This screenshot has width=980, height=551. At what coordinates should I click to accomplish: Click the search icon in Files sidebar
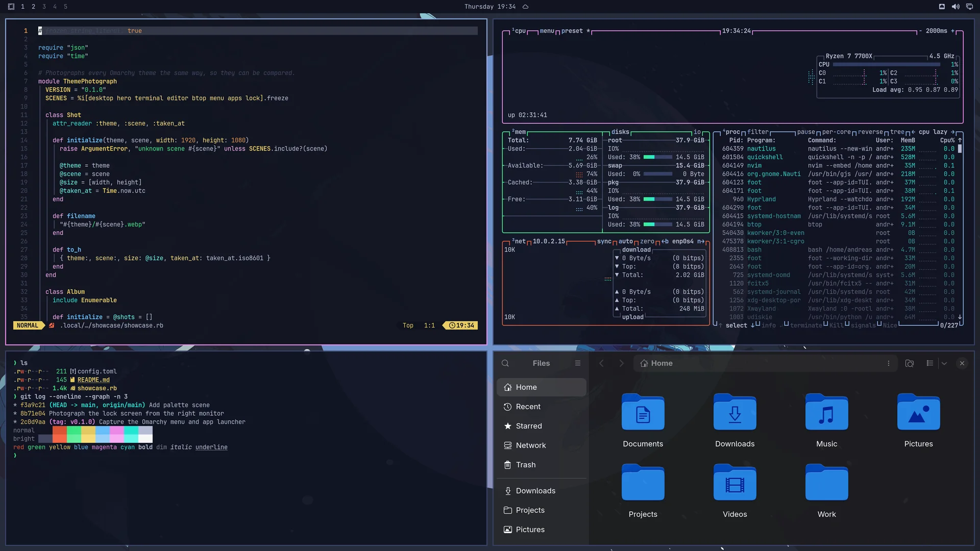coord(505,363)
